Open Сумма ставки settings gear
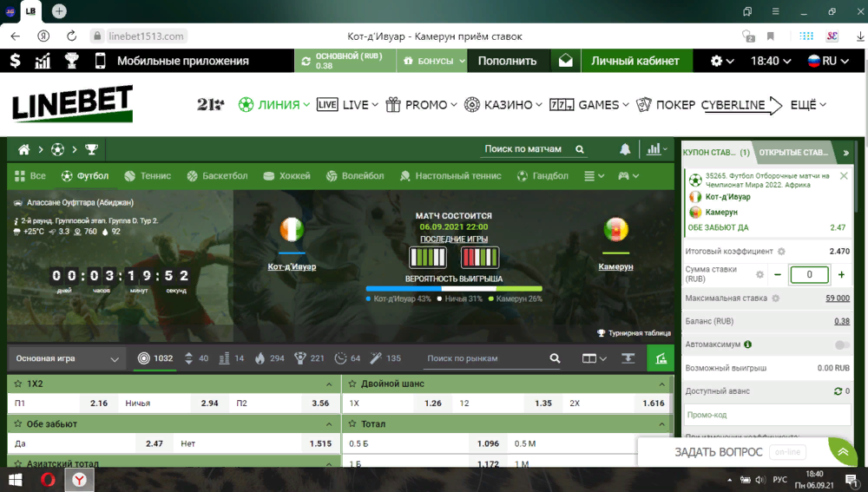Image resolution: width=868 pixels, height=492 pixels. click(759, 274)
